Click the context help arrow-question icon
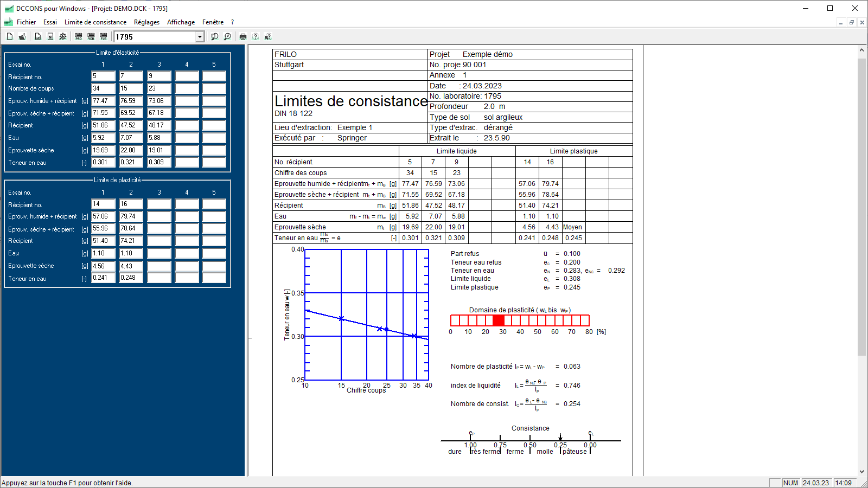Image resolution: width=868 pixels, height=488 pixels. [x=268, y=36]
